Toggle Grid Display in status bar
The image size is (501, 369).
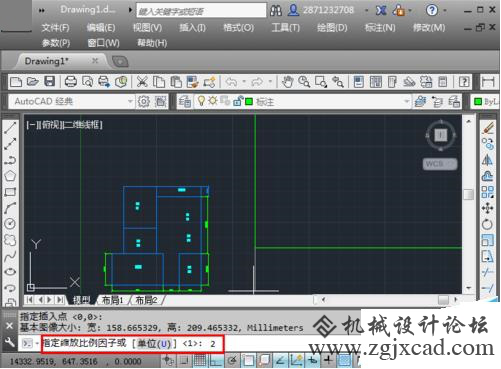click(200, 360)
